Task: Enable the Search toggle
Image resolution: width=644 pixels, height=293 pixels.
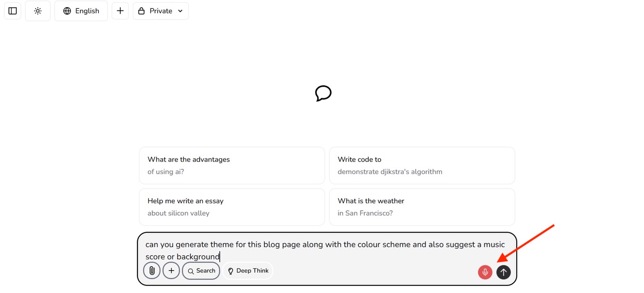Action: 201,270
